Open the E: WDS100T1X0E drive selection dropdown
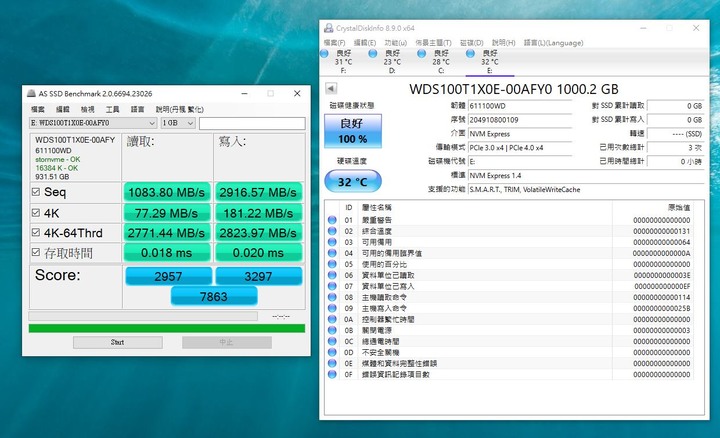720x438 pixels. pyautogui.click(x=93, y=123)
